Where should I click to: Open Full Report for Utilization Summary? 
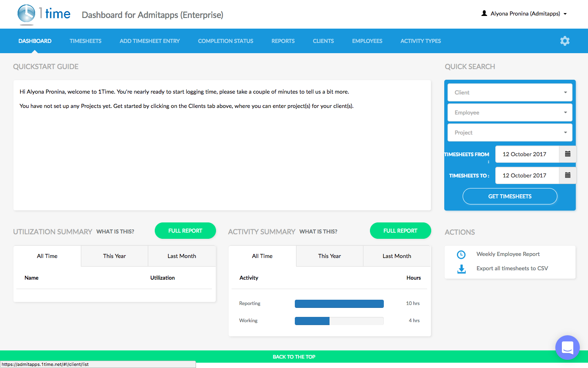pyautogui.click(x=185, y=231)
